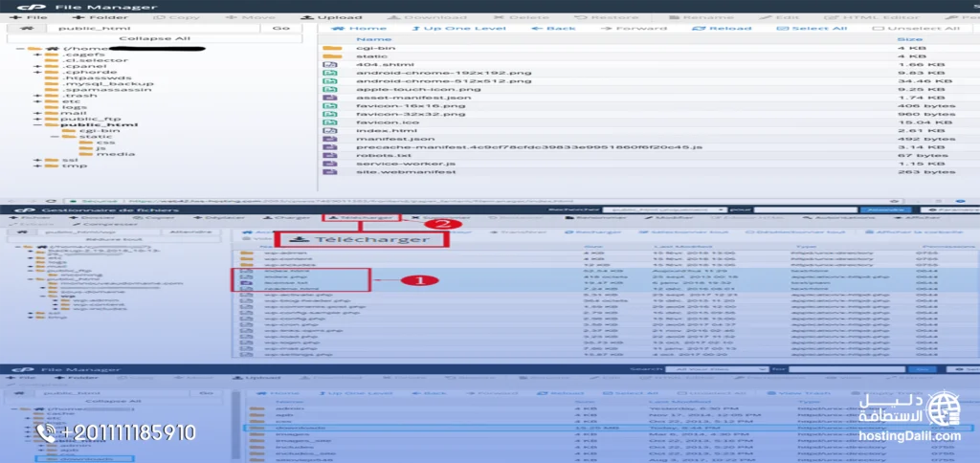
Task: Click the static folder icon in top file list
Action: click(x=332, y=56)
